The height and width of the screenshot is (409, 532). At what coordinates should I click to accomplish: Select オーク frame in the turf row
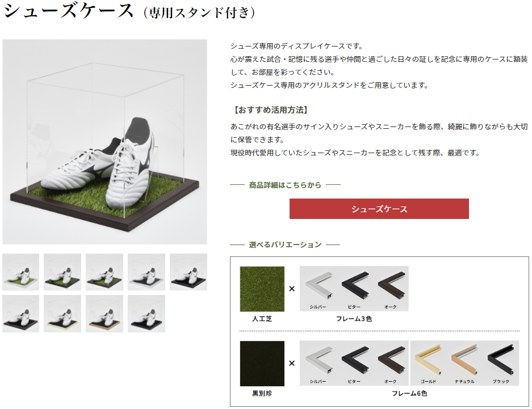391,289
